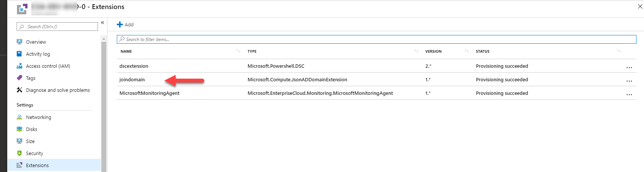The height and width of the screenshot is (172, 644).
Task: Click the Disks icon
Action: point(20,129)
